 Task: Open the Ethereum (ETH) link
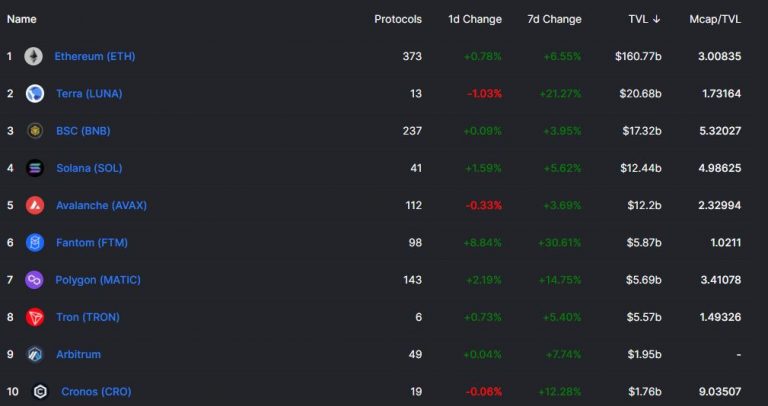tap(95, 56)
